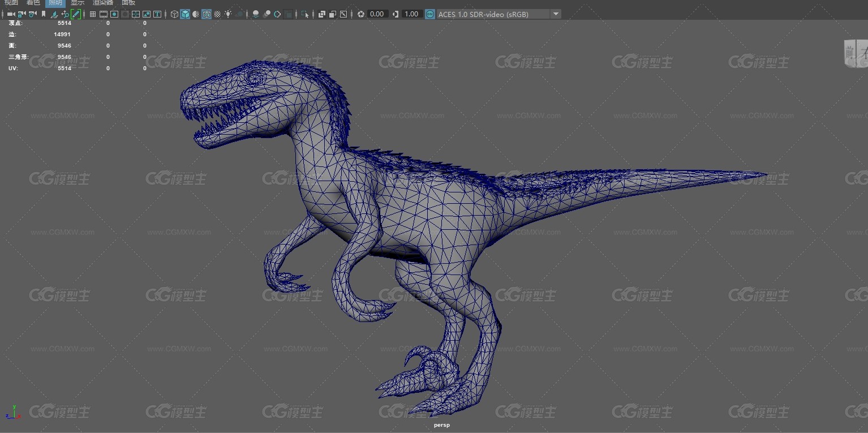This screenshot has height=433, width=868.
Task: Open the 显示 menu
Action: 78,3
